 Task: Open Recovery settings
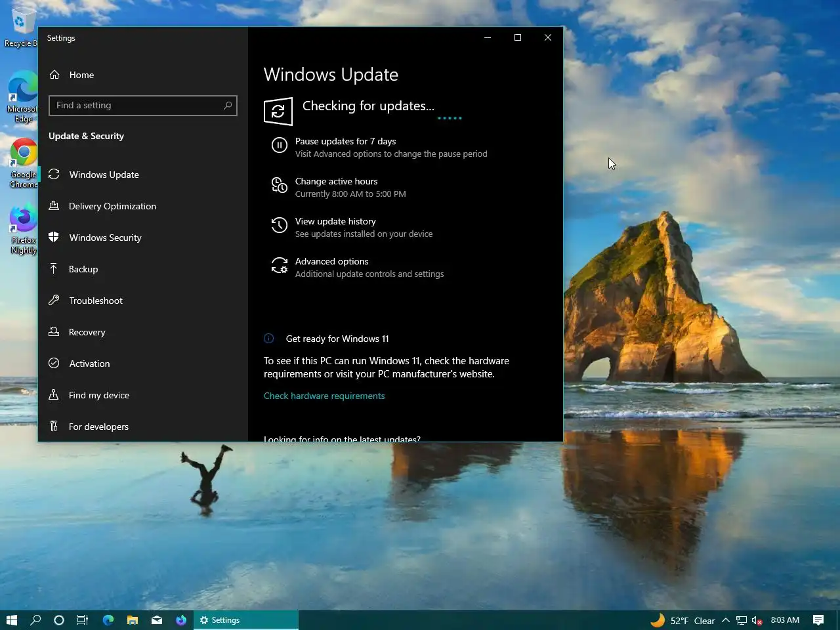(x=143, y=332)
